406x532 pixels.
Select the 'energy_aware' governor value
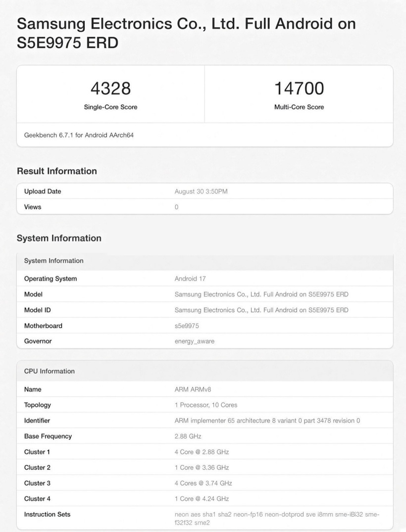(x=195, y=341)
